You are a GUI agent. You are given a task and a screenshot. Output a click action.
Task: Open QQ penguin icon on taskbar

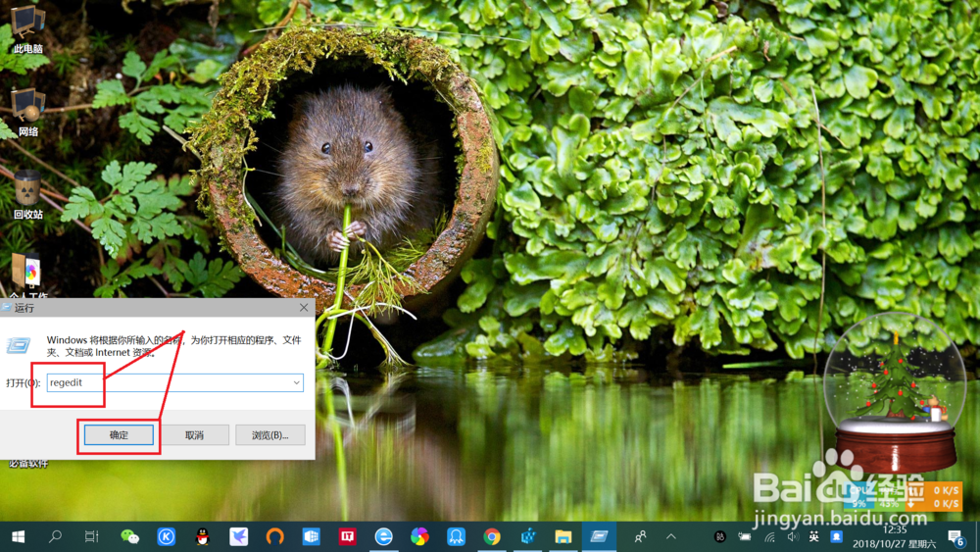[x=203, y=536]
